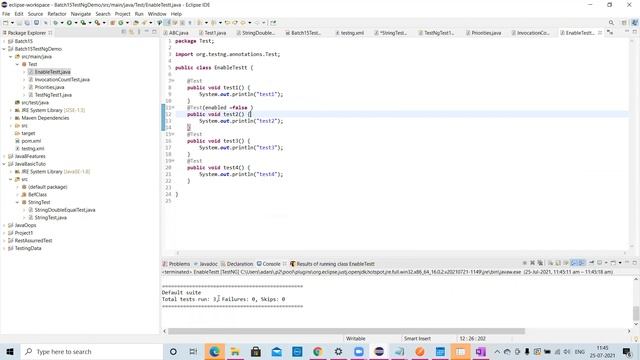This screenshot has width=640, height=360.
Task: Open the Java perspective icon at top right
Action: pyautogui.click(x=635, y=23)
